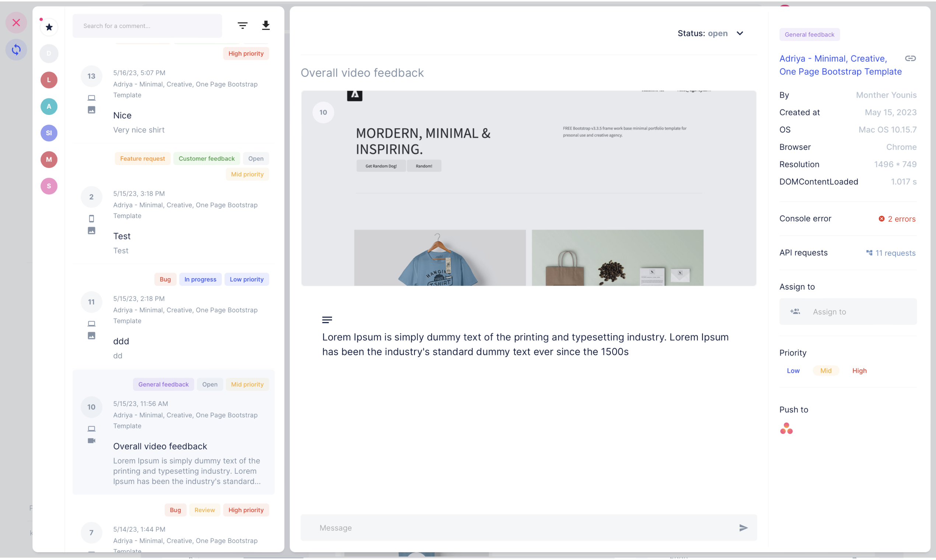Select the M user avatar
This screenshot has height=560, width=936.
pos(49,159)
